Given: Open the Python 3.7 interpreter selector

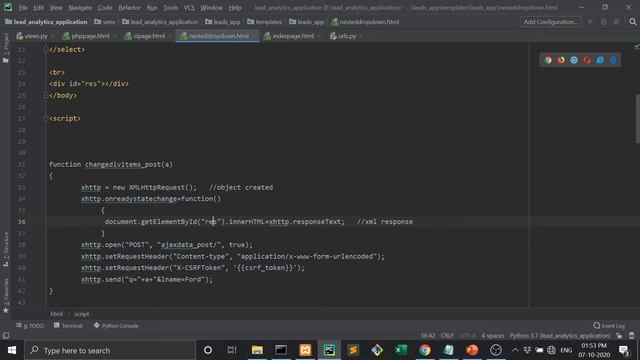Looking at the screenshot, I should tap(560, 336).
